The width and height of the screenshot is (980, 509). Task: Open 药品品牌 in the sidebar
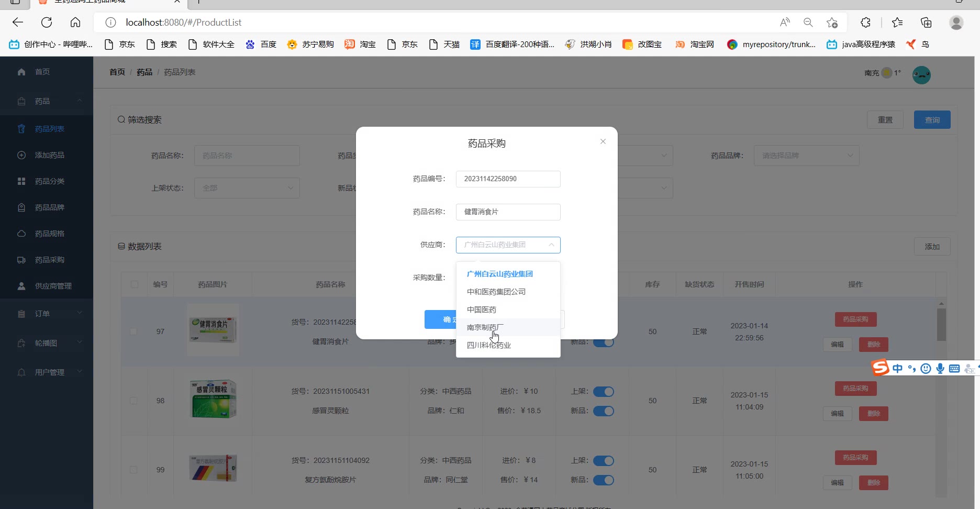coord(47,207)
